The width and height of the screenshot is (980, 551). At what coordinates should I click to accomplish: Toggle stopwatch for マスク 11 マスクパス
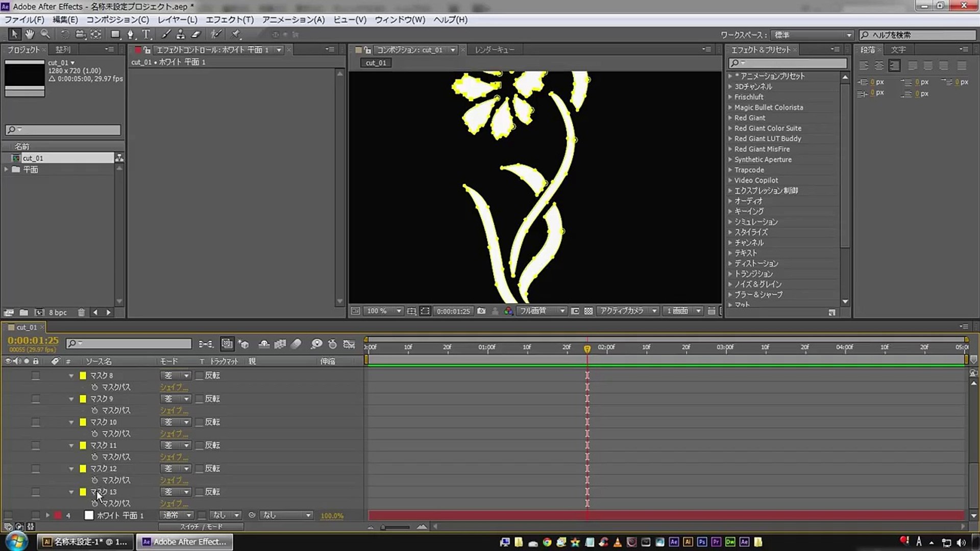94,457
